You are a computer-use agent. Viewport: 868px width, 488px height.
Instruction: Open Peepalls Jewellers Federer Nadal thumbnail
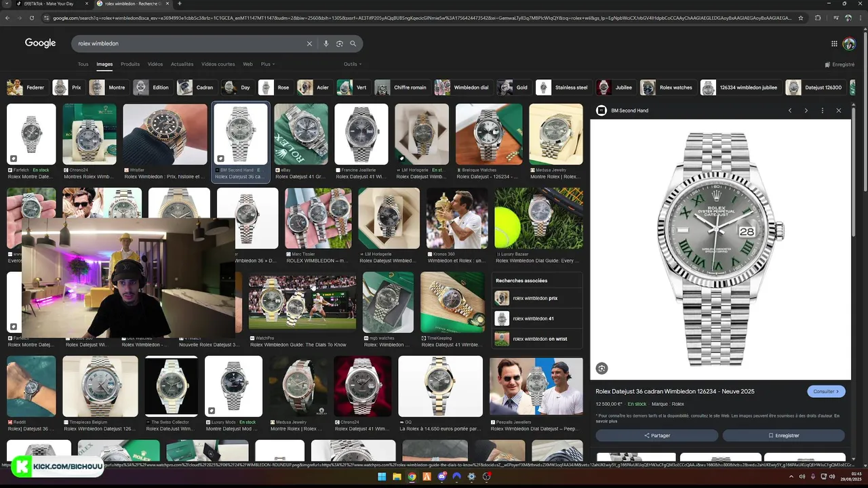point(536,386)
